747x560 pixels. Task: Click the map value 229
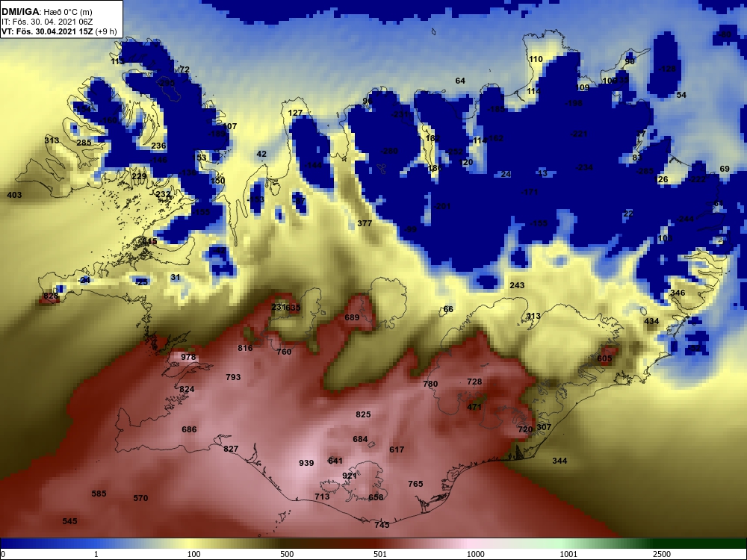(139, 177)
